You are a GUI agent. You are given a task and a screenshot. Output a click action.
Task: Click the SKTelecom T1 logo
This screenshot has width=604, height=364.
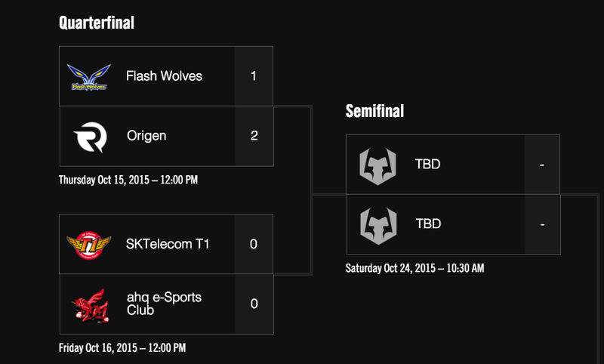89,245
